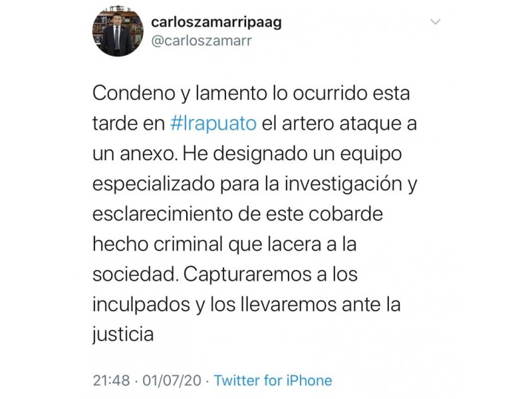Screen dimensions: 532x399
Task: Open the #Irapuato hashtag
Action: (213, 123)
